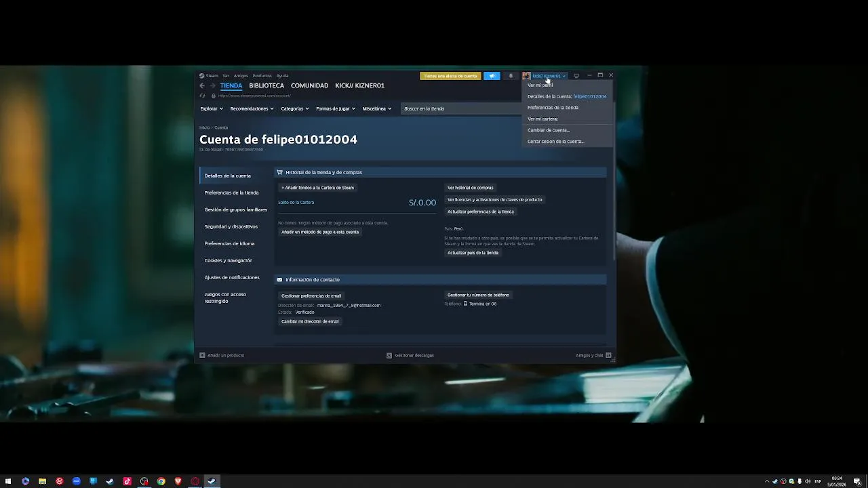Collapse the kick// Kizner01 account dropdown
The width and height of the screenshot is (868, 488).
pos(549,76)
